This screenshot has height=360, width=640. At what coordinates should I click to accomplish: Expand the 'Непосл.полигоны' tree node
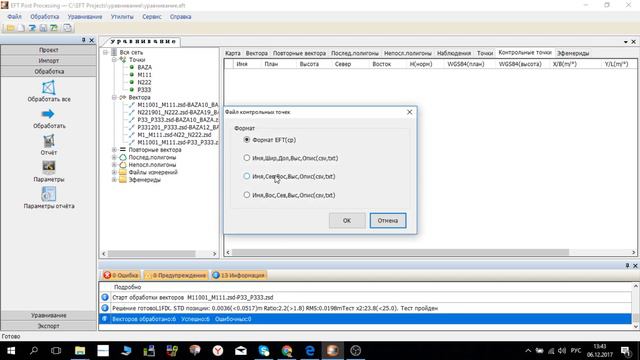pyautogui.click(x=114, y=164)
